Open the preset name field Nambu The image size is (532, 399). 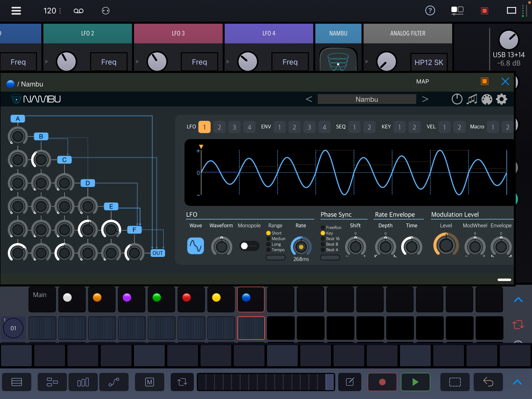(x=367, y=99)
